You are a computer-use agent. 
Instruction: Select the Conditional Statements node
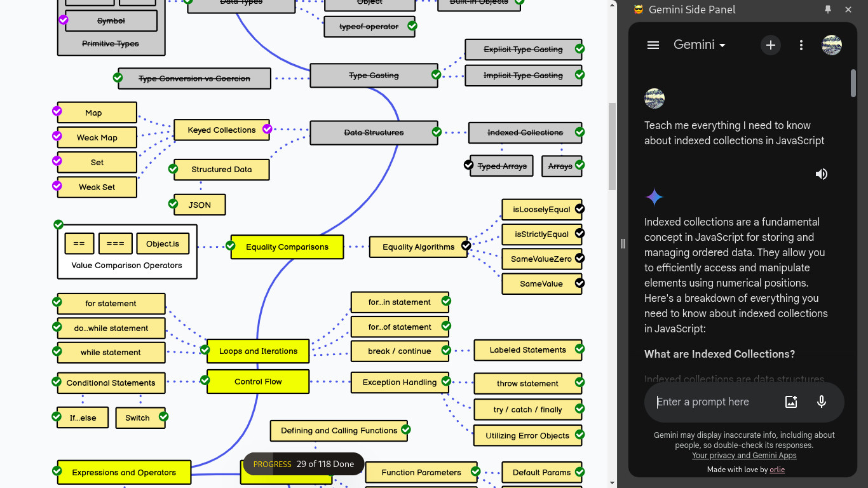click(111, 383)
